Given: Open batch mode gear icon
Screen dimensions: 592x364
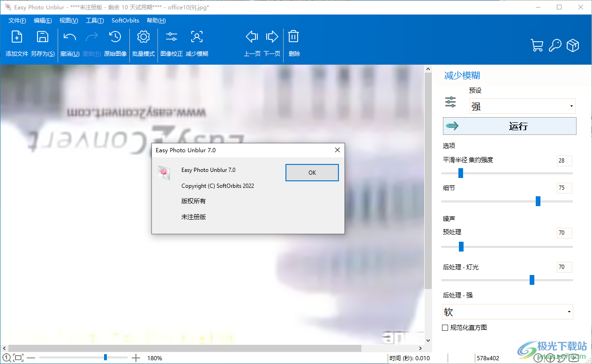Looking at the screenshot, I should [x=143, y=37].
